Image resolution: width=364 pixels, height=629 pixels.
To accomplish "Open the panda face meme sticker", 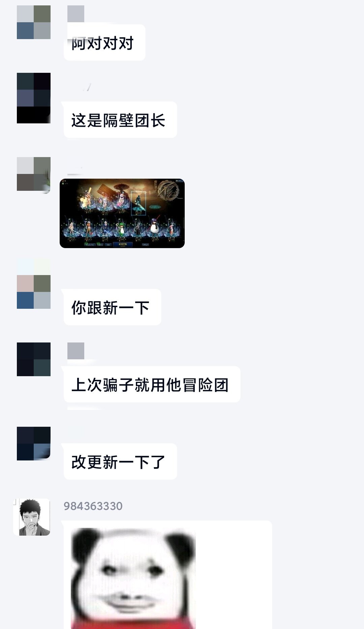I will [x=133, y=578].
